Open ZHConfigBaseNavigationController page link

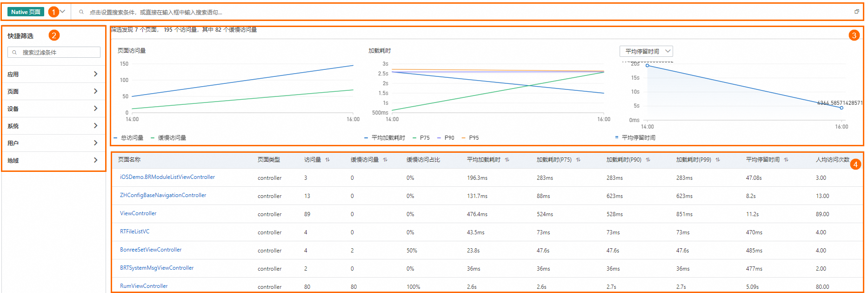tap(163, 195)
